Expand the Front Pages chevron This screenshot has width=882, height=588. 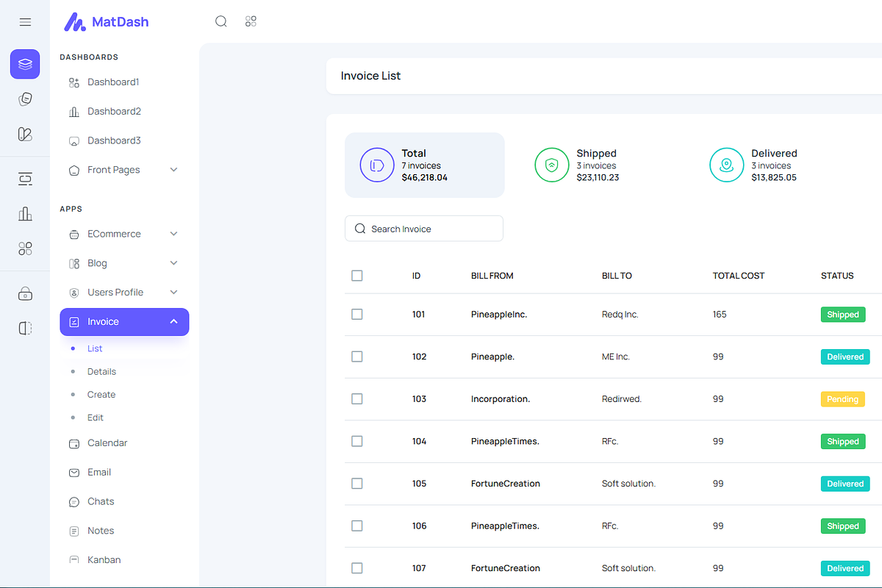click(173, 170)
